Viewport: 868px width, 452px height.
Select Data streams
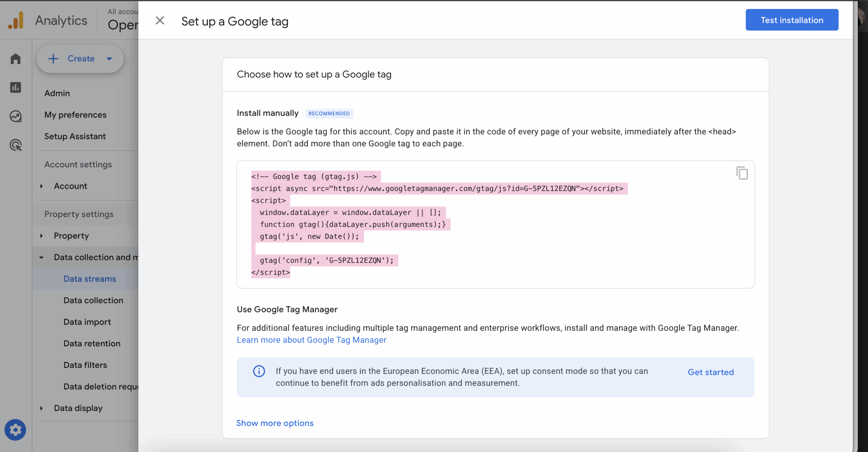(90, 279)
